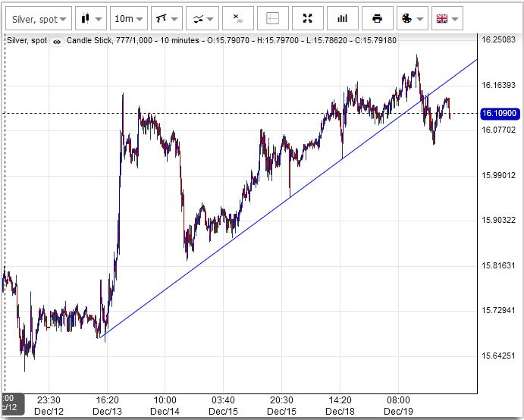The width and height of the screenshot is (524, 420).
Task: Click the 16.10900 current price label
Action: (498, 113)
